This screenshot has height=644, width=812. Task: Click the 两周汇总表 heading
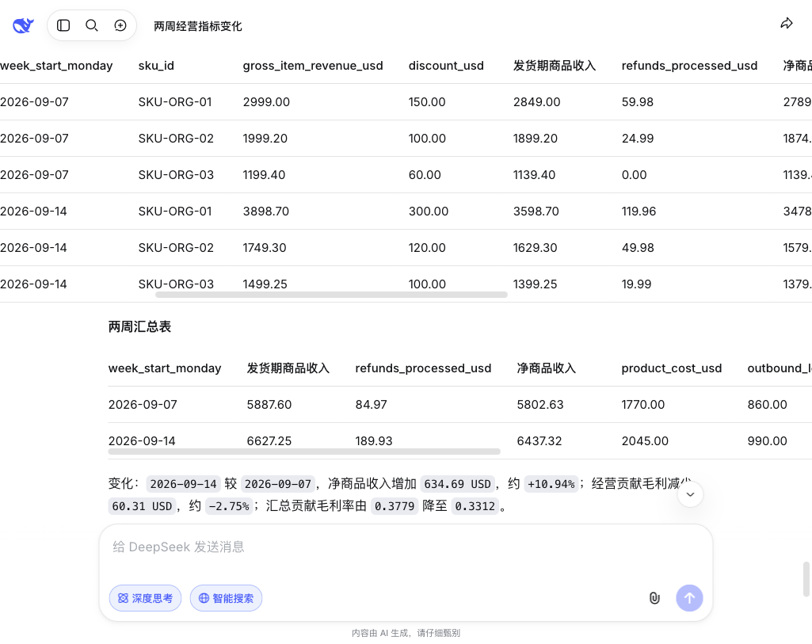[139, 326]
